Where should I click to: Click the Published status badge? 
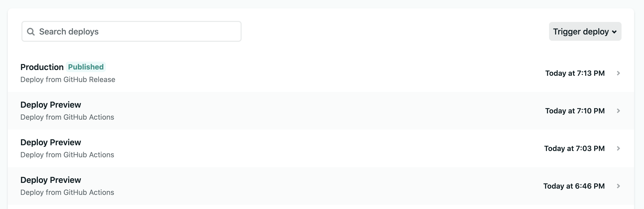86,67
